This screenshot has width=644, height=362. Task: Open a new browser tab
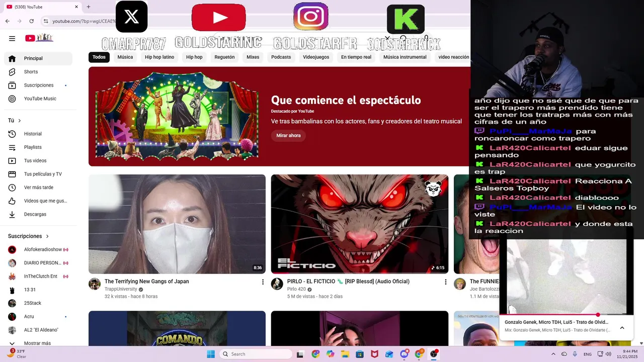point(88,7)
